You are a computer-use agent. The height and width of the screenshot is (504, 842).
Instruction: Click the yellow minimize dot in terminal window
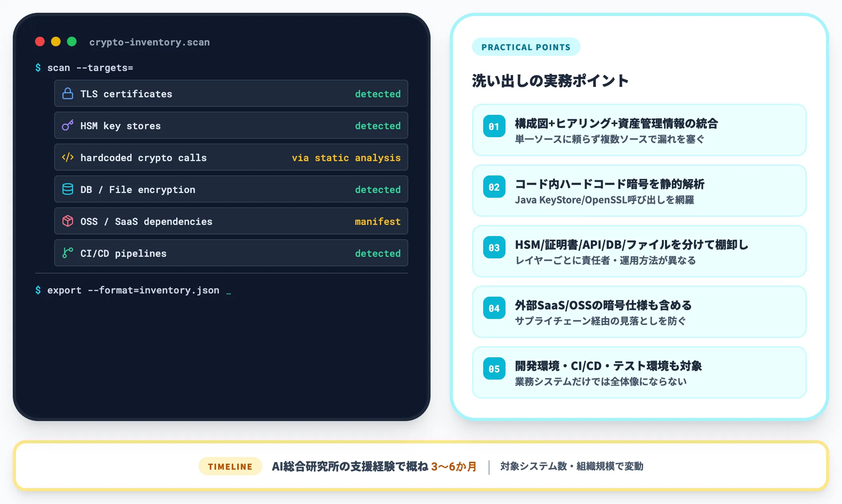click(56, 42)
